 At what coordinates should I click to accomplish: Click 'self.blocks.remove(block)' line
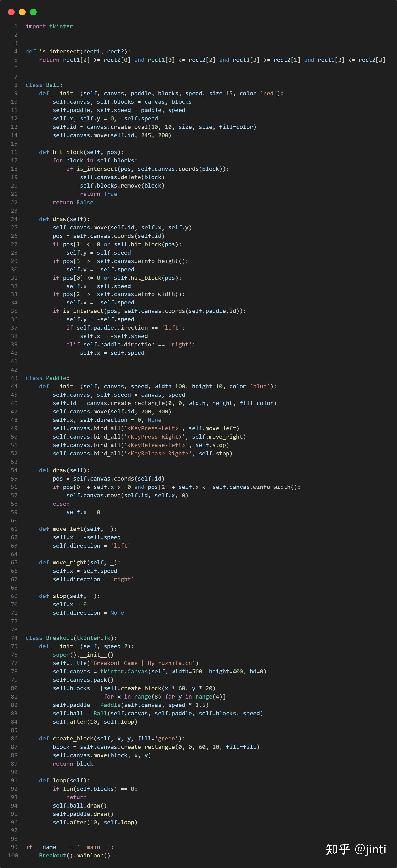(122, 186)
